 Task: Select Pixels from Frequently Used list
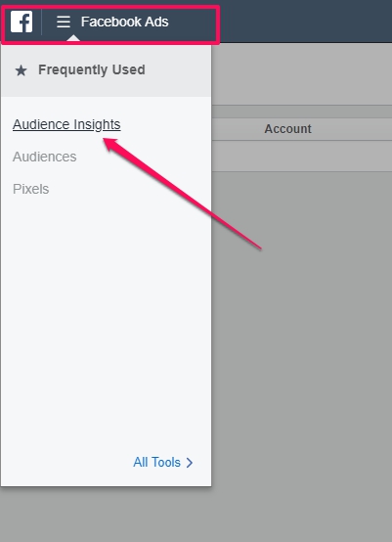30,189
